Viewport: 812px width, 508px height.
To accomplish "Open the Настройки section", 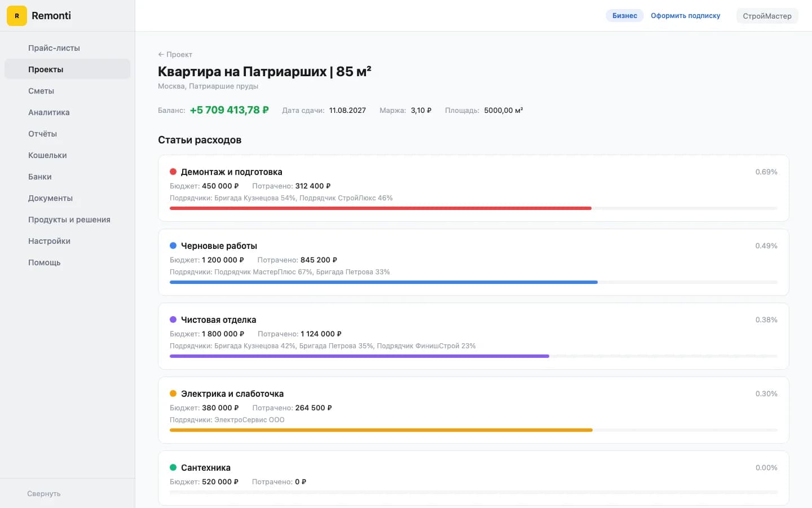I will 49,241.
